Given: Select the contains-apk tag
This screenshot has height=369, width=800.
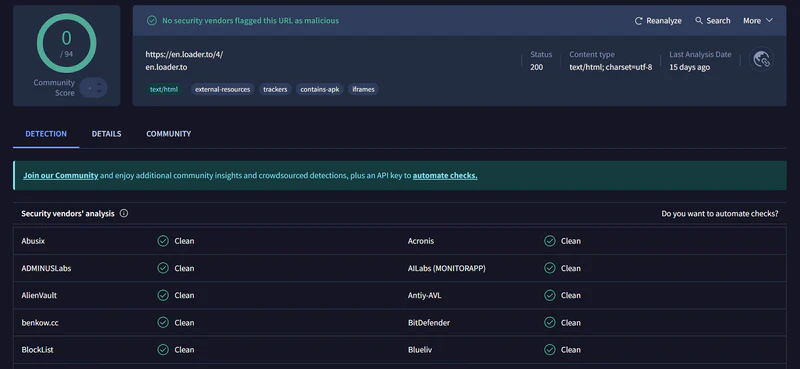Looking at the screenshot, I should click(319, 89).
